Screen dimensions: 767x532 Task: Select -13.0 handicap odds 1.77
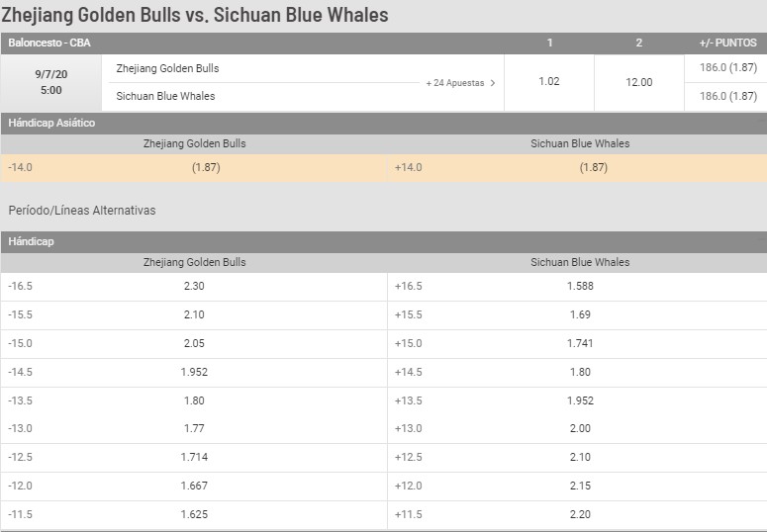click(x=194, y=429)
